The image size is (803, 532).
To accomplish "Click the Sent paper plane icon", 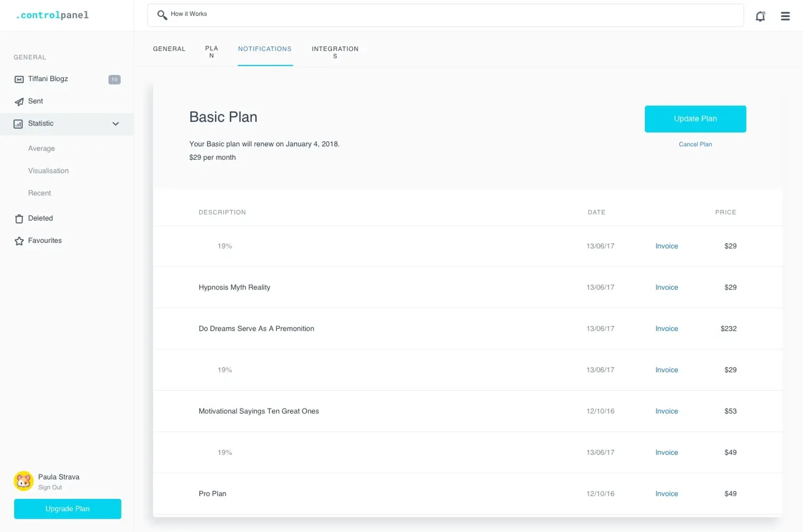I will point(19,102).
